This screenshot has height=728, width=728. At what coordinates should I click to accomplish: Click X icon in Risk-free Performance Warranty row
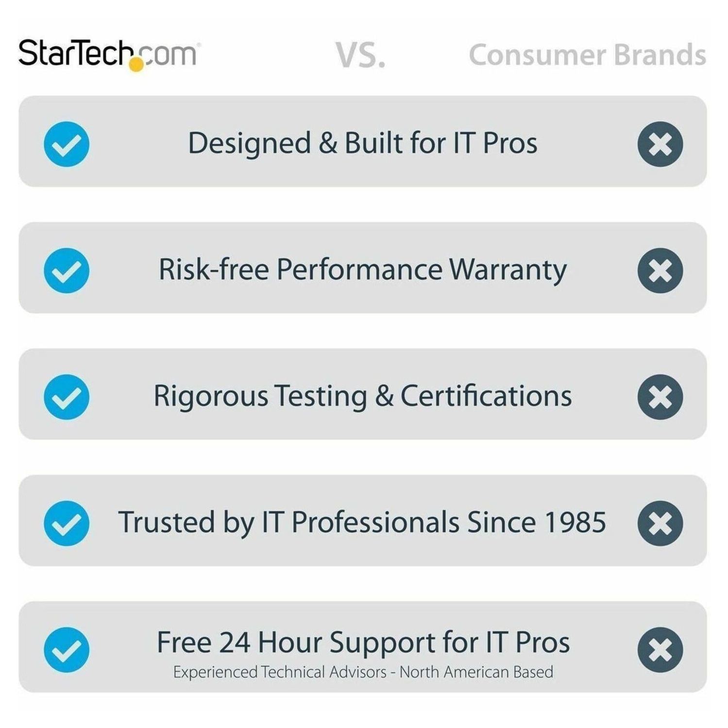660,271
